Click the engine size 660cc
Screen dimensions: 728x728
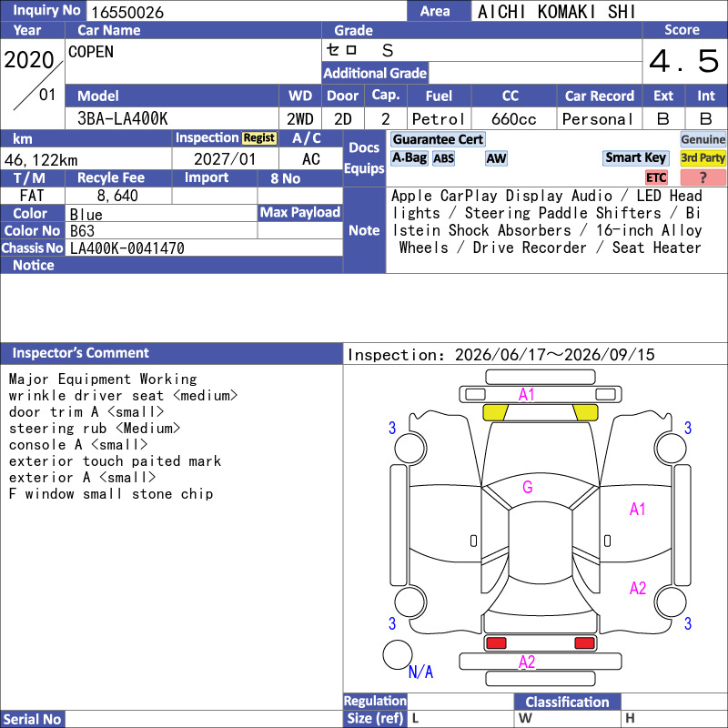[513, 119]
